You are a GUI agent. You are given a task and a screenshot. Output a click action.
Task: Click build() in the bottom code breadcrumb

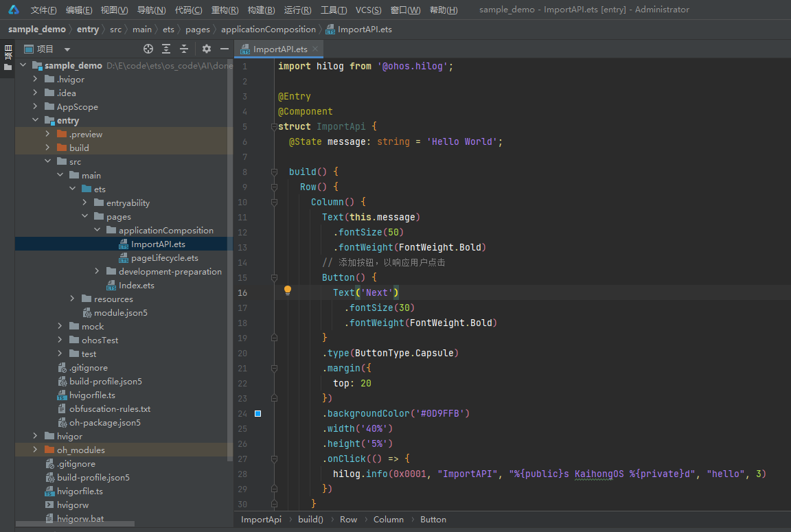pos(310,520)
